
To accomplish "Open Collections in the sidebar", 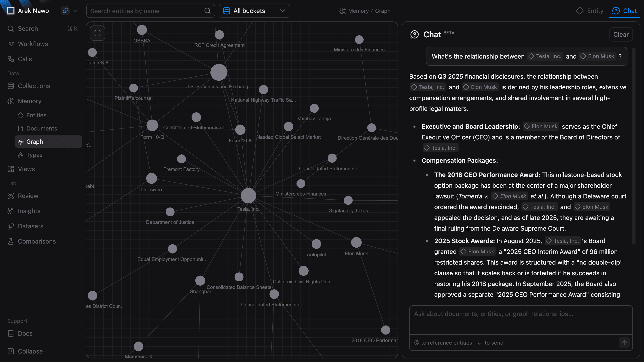I will coord(42,86).
